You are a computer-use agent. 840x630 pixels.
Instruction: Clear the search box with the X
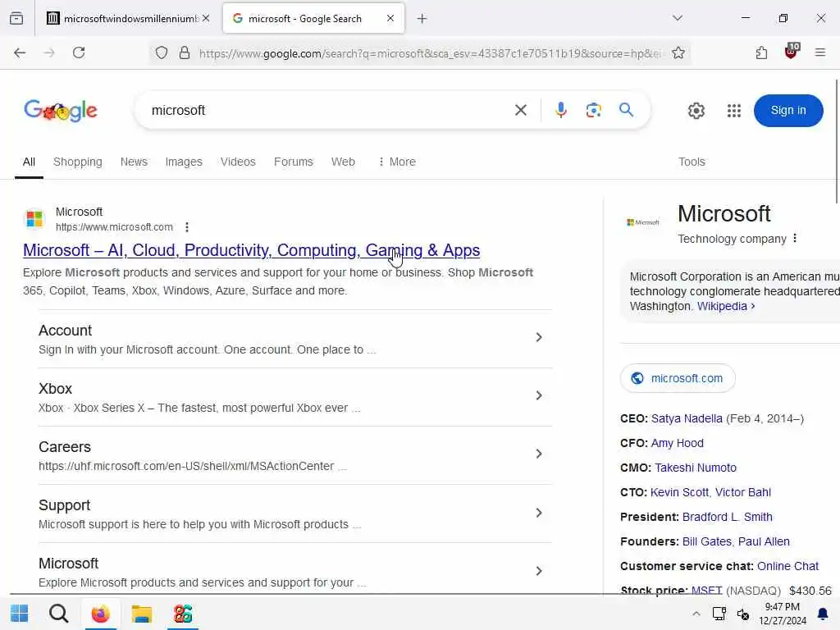(x=521, y=111)
